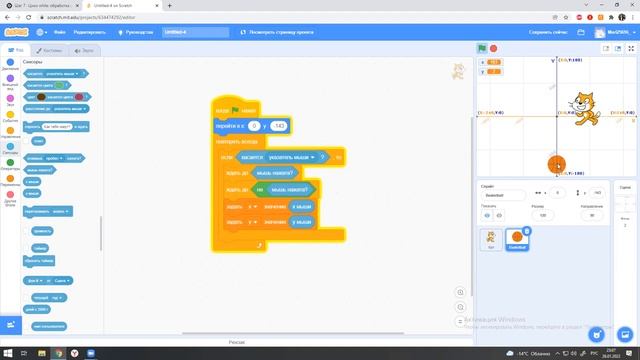Switch to the Costumes tab
640x360 pixels.
(x=49, y=50)
